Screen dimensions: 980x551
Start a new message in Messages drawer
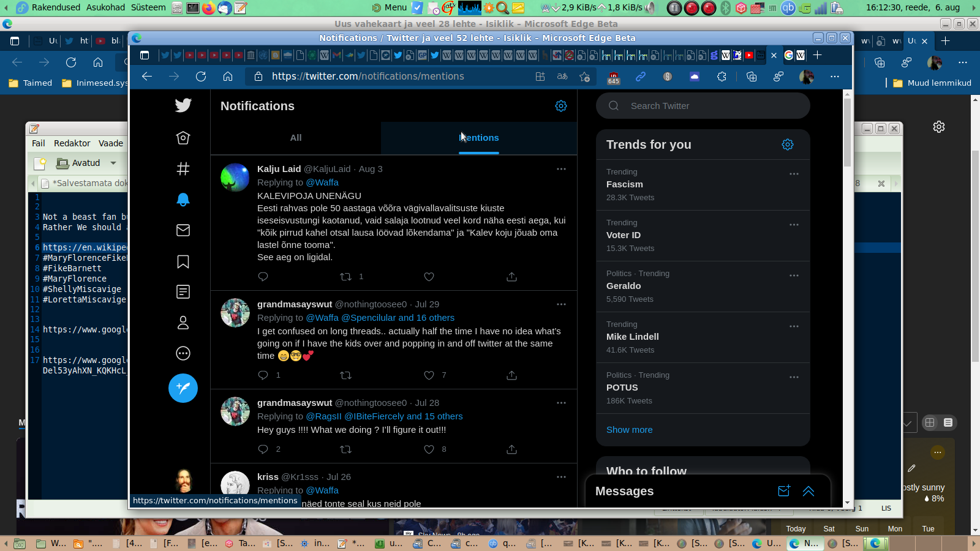tap(784, 491)
